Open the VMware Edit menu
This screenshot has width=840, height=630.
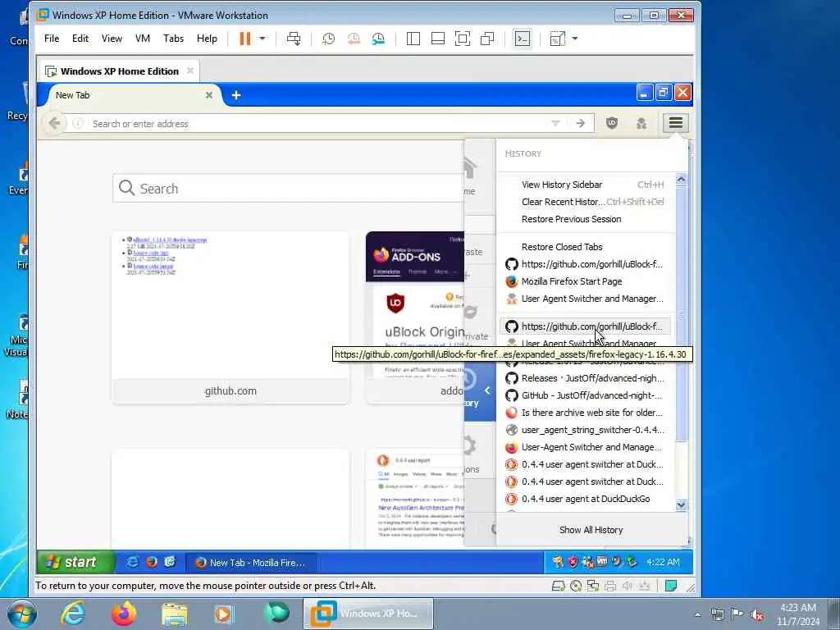pos(80,39)
